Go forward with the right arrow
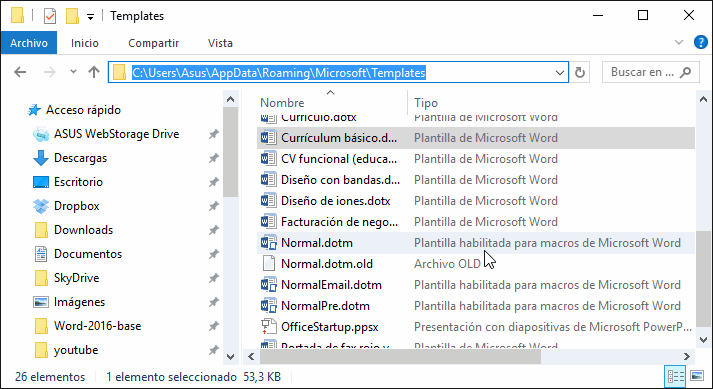The image size is (713, 389). pyautogui.click(x=49, y=72)
